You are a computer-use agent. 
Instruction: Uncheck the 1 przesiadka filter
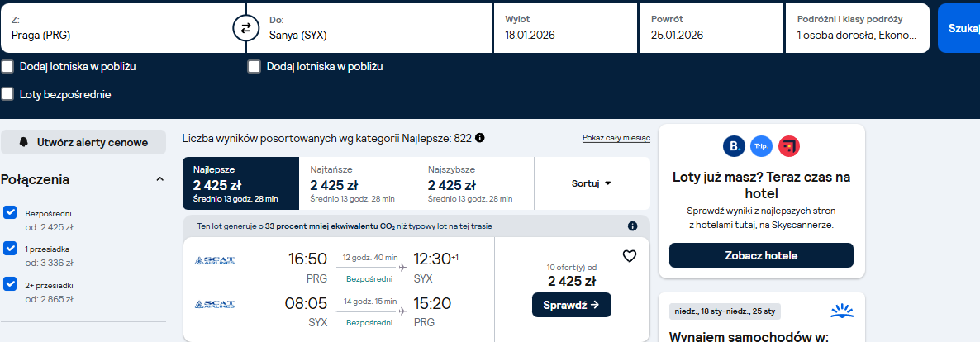(x=10, y=249)
